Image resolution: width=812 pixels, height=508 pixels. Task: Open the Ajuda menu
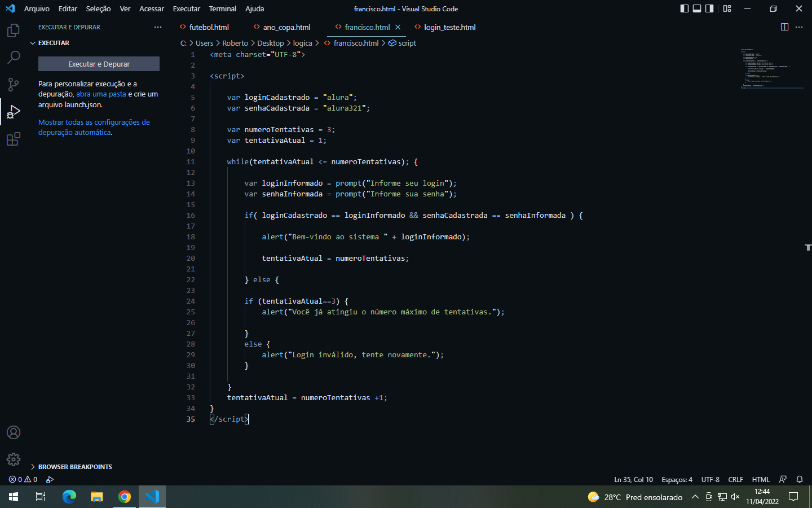click(254, 8)
